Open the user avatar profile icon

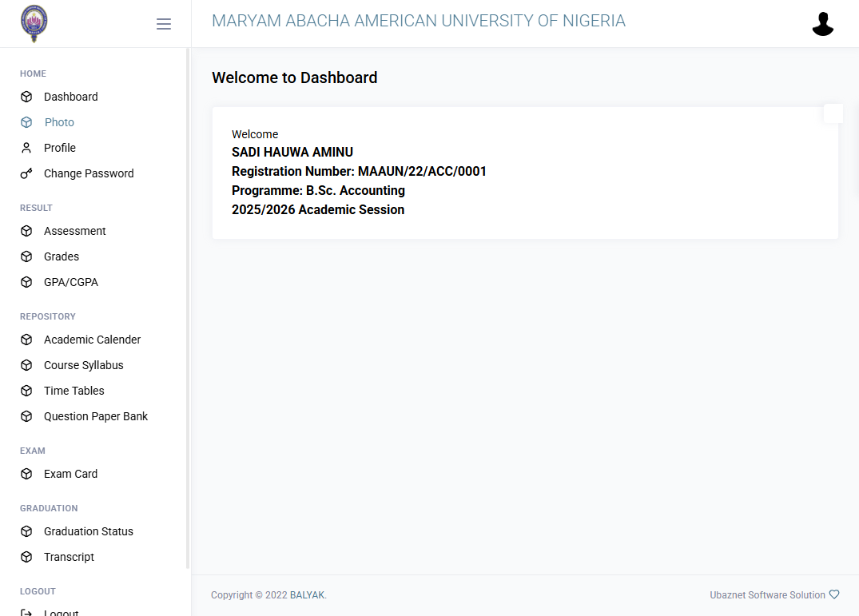click(822, 24)
